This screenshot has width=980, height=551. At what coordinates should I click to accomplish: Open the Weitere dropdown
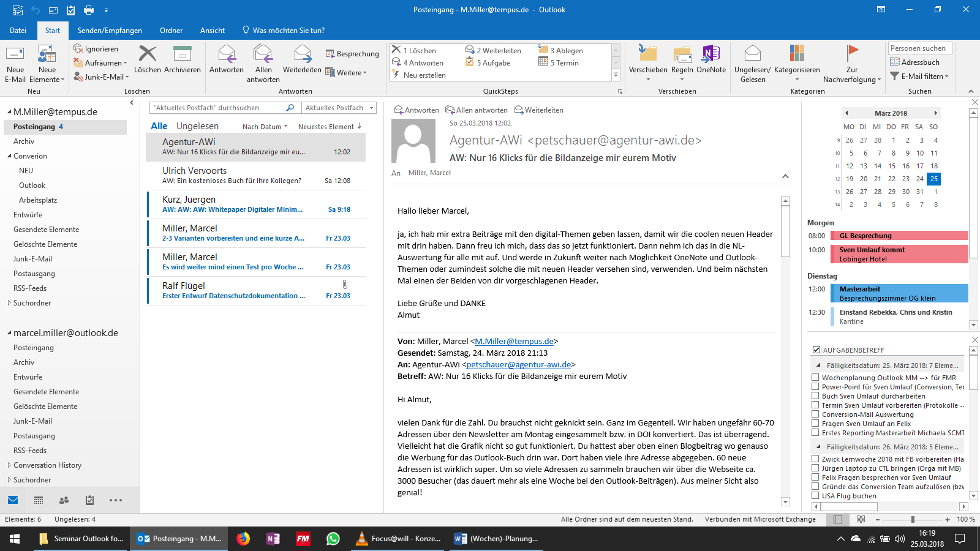(346, 73)
